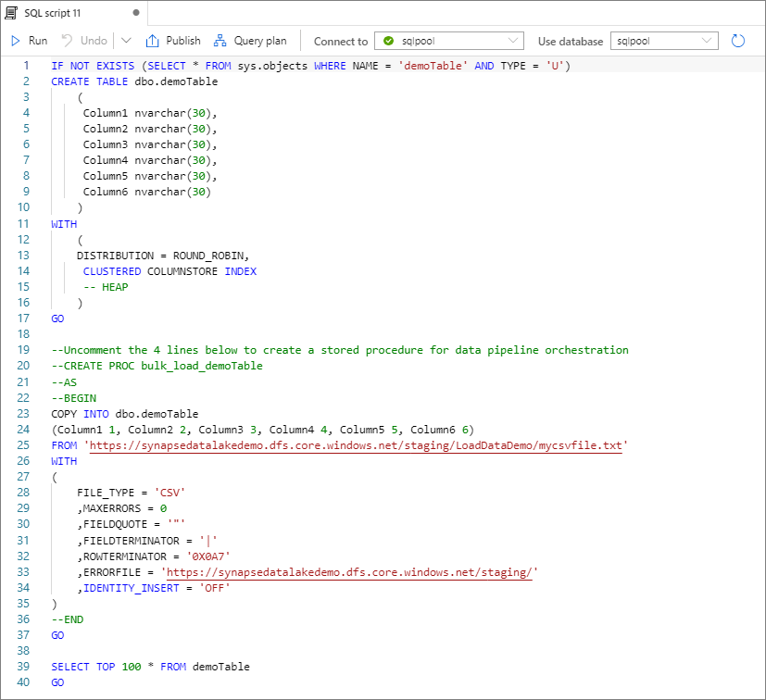Open the Query plan via its hierarchy icon
This screenshot has width=766, height=700.
click(x=219, y=40)
